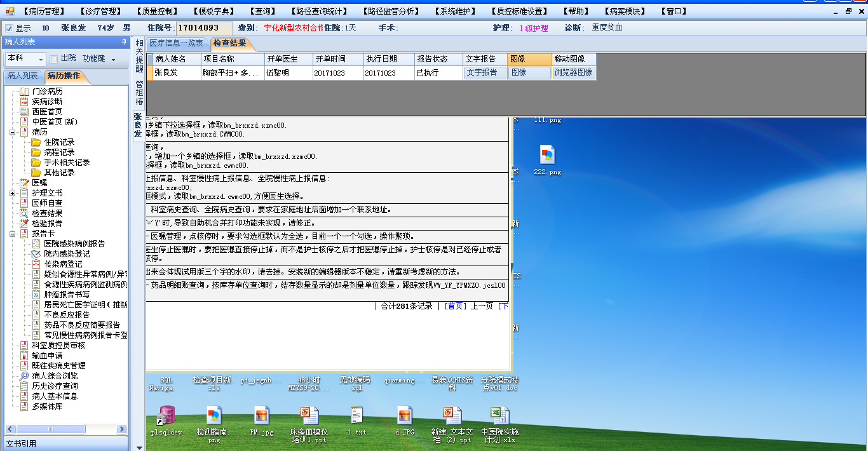Screen dimensions: 868x451
Task: Select the 病程记录 tree item
Action: [59, 152]
